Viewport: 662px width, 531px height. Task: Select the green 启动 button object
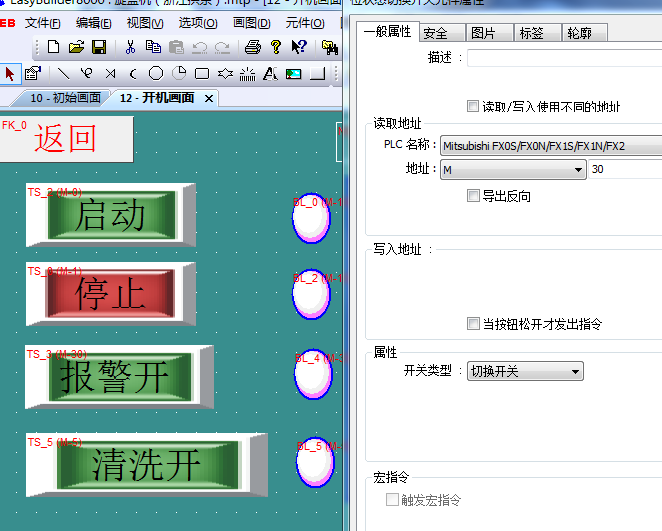[x=111, y=215]
